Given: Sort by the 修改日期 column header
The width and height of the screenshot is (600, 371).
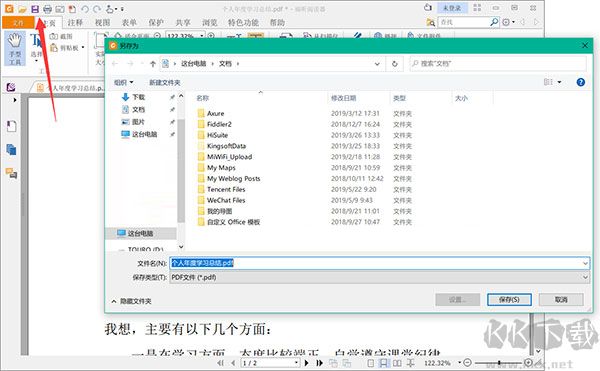Looking at the screenshot, I should 344,98.
